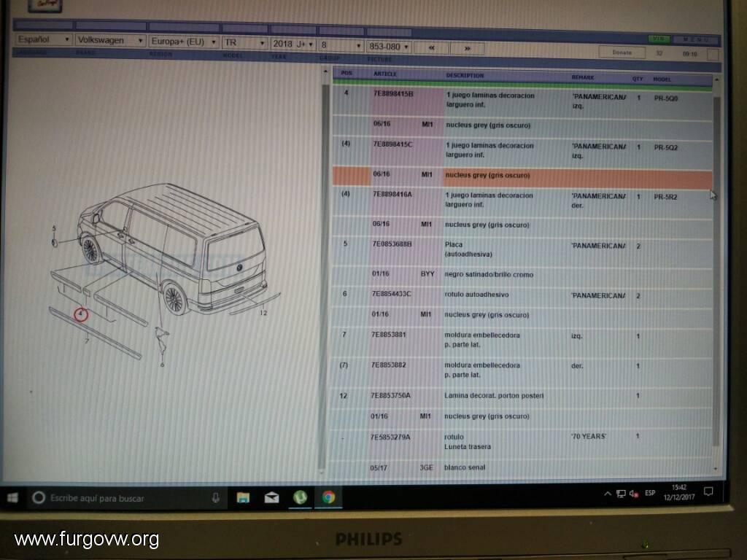Click the Cortana search circle icon
747x560 pixels.
click(x=39, y=497)
